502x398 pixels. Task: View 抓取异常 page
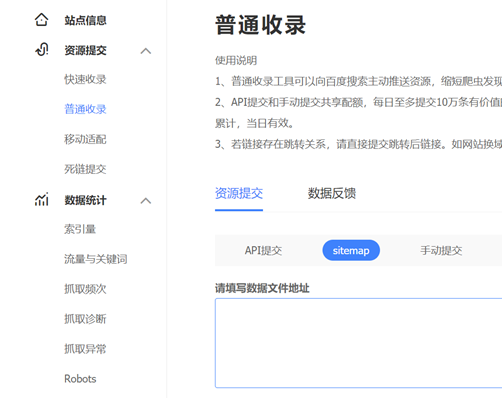click(x=85, y=349)
